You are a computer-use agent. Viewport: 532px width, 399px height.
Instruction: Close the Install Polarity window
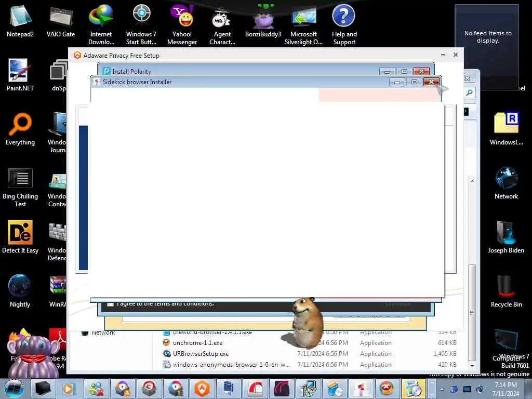pyautogui.click(x=421, y=71)
